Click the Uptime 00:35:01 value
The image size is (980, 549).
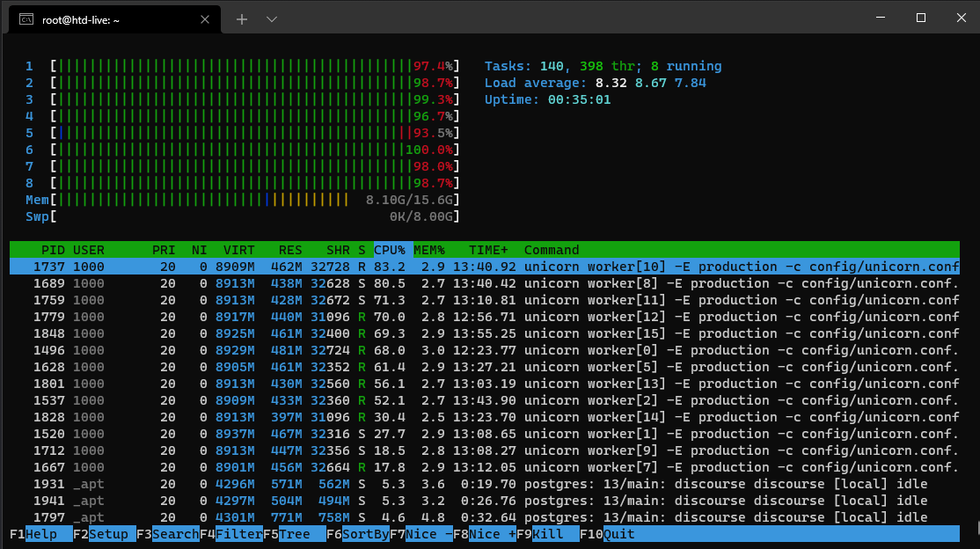tap(580, 100)
